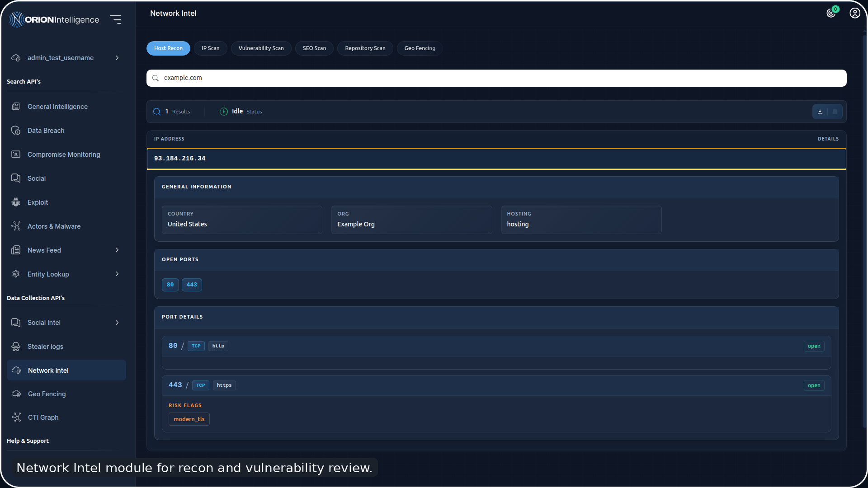The image size is (868, 488).
Task: Expand News Feed submenu chevron
Action: point(117,250)
